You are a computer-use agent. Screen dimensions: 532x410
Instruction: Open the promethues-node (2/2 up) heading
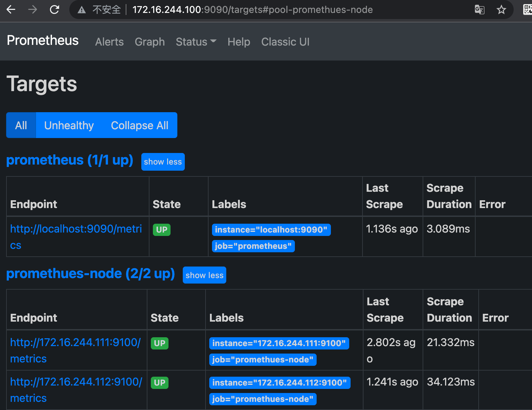(91, 274)
